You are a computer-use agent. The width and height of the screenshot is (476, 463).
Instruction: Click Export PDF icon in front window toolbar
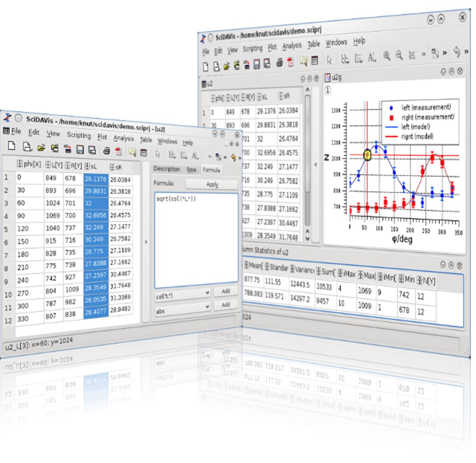(x=118, y=151)
